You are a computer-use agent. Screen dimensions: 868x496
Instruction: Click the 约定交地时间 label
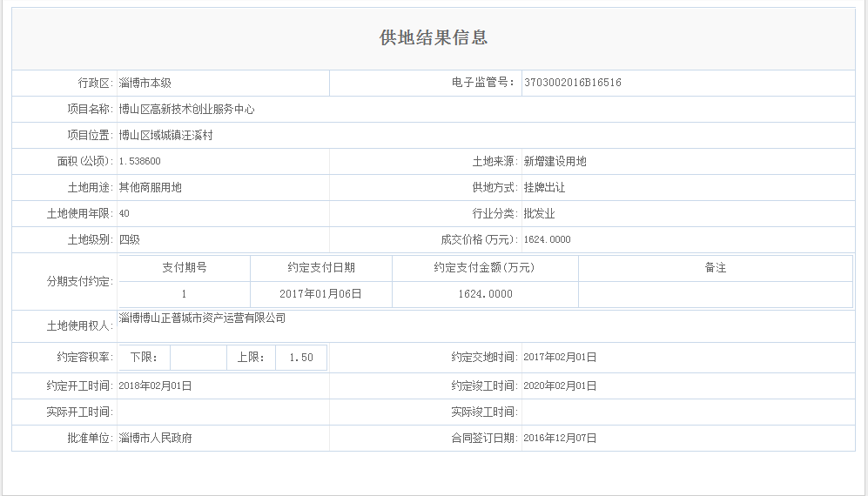[x=485, y=357]
